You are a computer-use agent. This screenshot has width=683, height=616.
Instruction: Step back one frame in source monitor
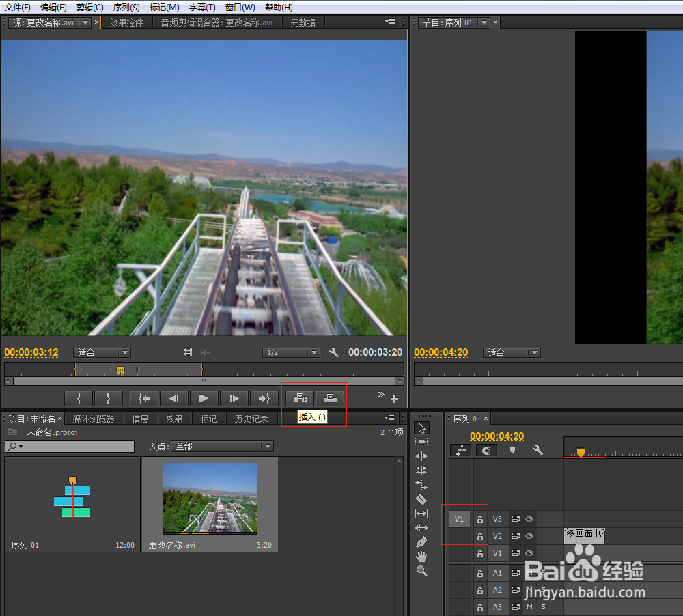tap(174, 398)
